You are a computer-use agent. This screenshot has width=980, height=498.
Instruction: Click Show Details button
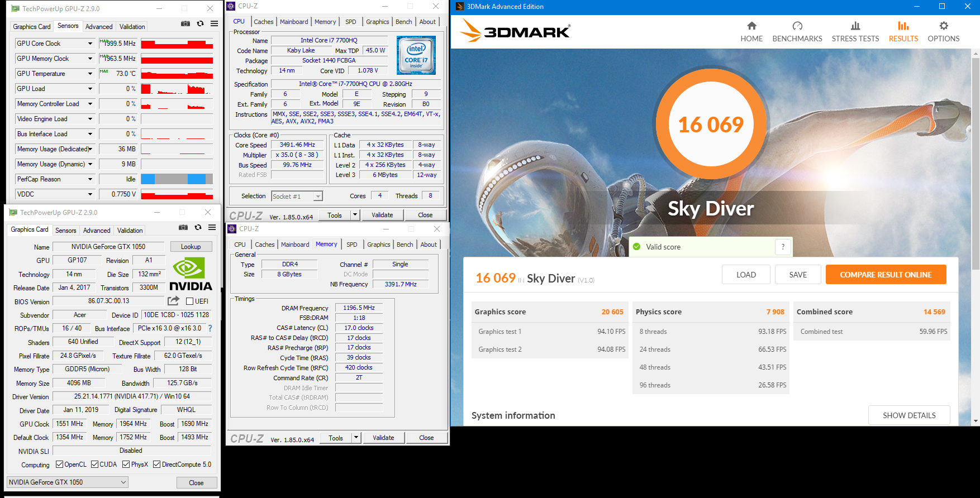[x=909, y=415]
